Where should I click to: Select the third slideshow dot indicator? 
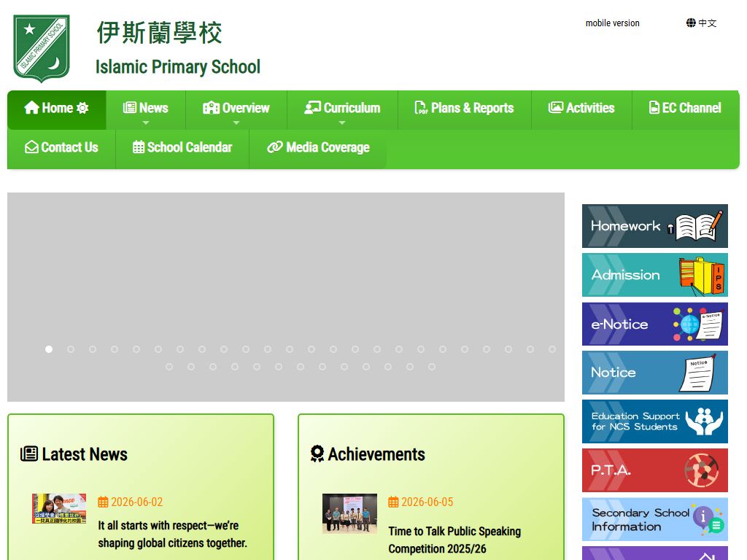point(93,349)
